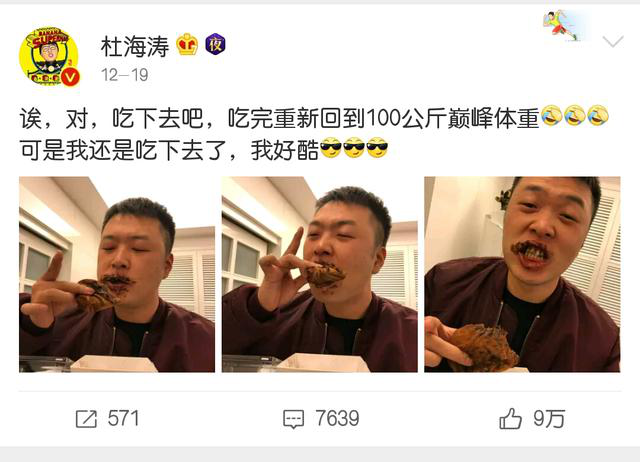The width and height of the screenshot is (640, 462).
Task: View the 7639 comments
Action: [x=337, y=419]
